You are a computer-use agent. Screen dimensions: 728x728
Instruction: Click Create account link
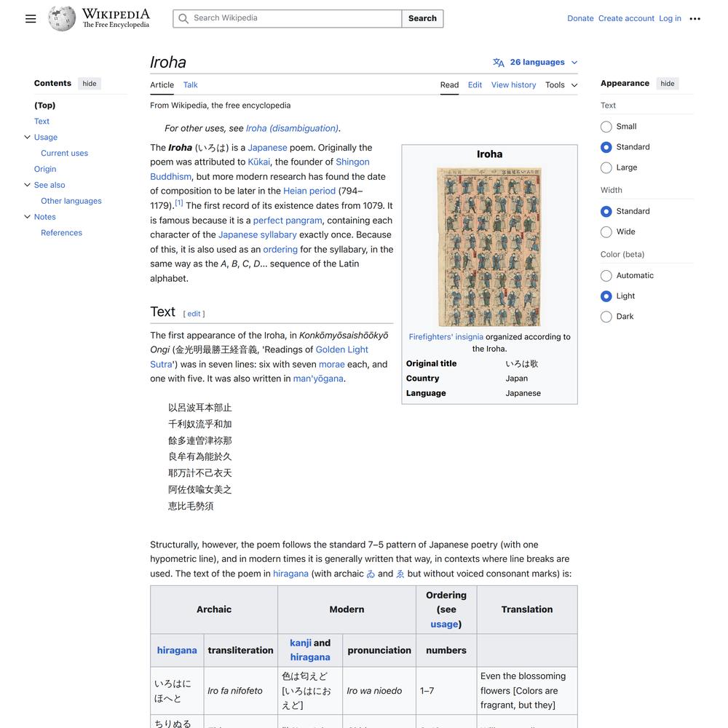(x=626, y=19)
